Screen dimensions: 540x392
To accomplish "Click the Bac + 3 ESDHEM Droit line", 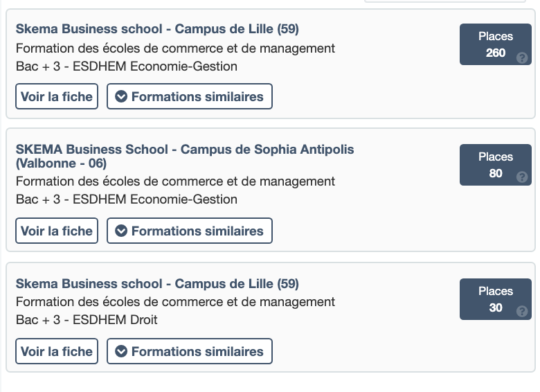I will 87,320.
